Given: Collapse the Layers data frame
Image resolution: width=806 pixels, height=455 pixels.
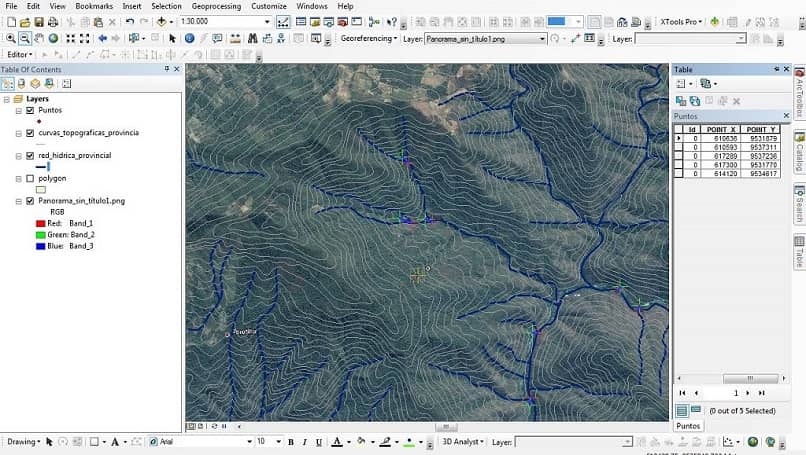Looking at the screenshot, I should tap(7, 99).
